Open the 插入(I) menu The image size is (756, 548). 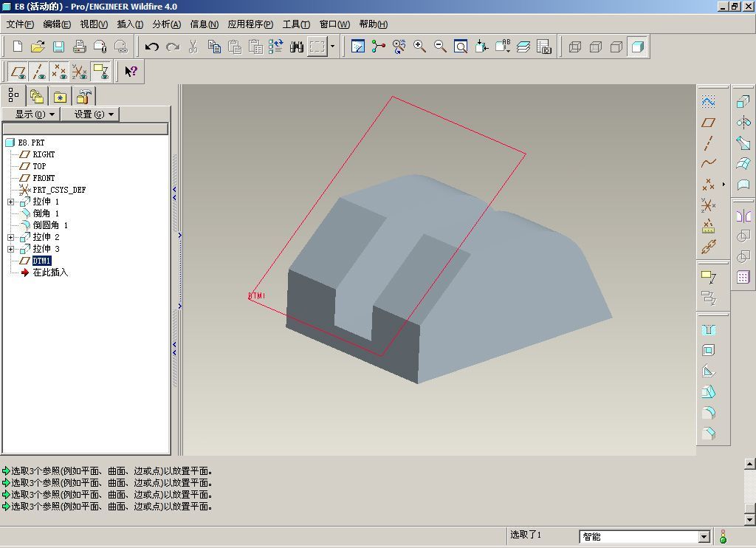(x=130, y=24)
